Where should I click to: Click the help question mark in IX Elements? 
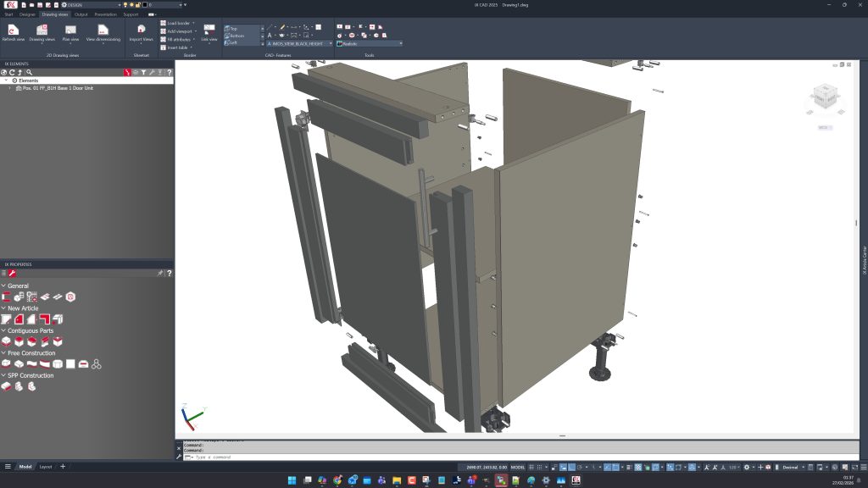tap(170, 73)
